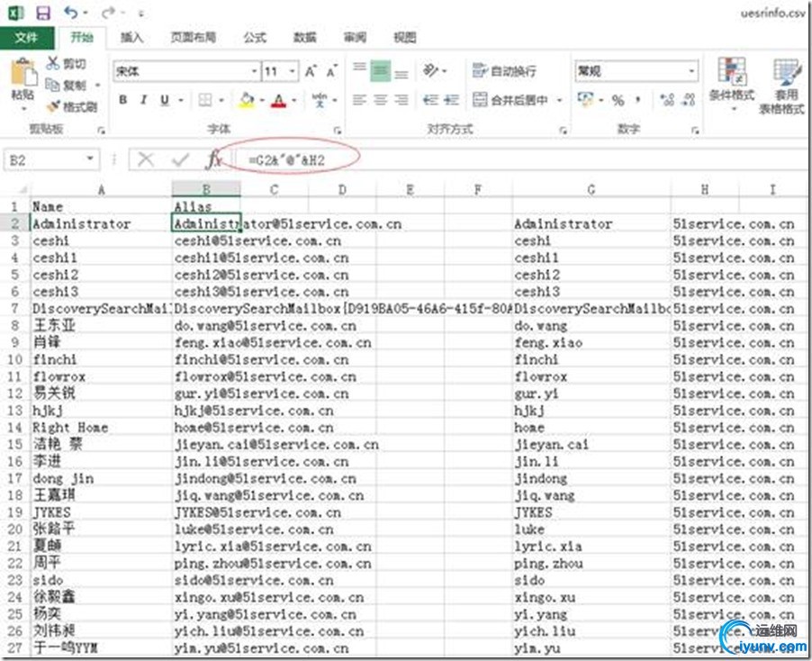
Task: Open 条件格式 conditional formatting
Action: 731,85
